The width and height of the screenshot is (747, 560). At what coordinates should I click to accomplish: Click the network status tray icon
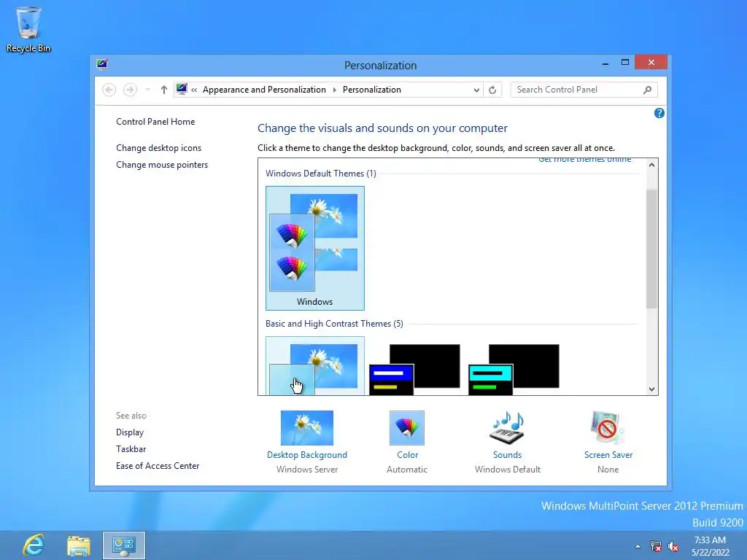(x=656, y=546)
